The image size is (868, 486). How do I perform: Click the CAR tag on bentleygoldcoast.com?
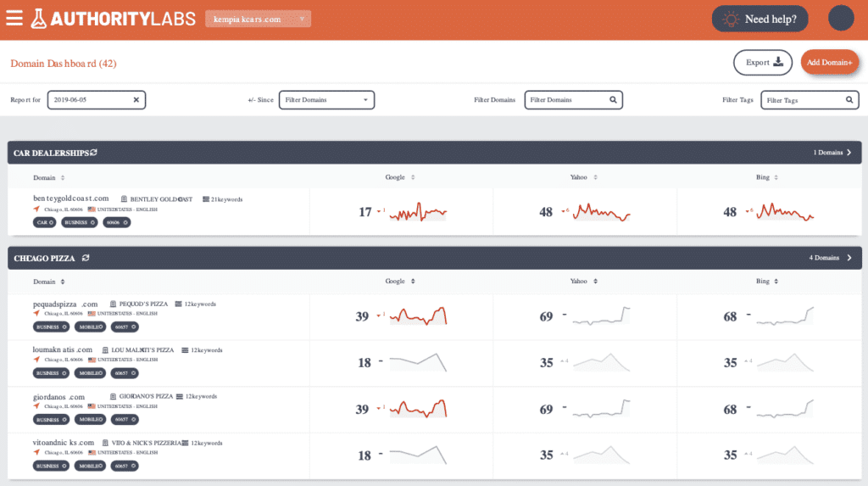coord(44,222)
